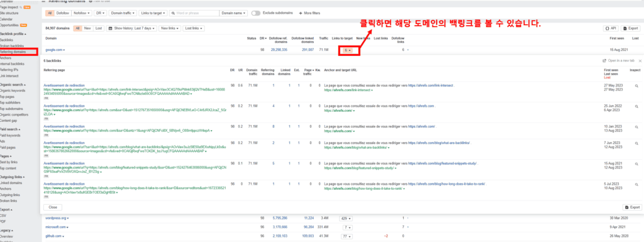
Task: Click CSV under Export in sidebar
Action: click(x=3, y=216)
